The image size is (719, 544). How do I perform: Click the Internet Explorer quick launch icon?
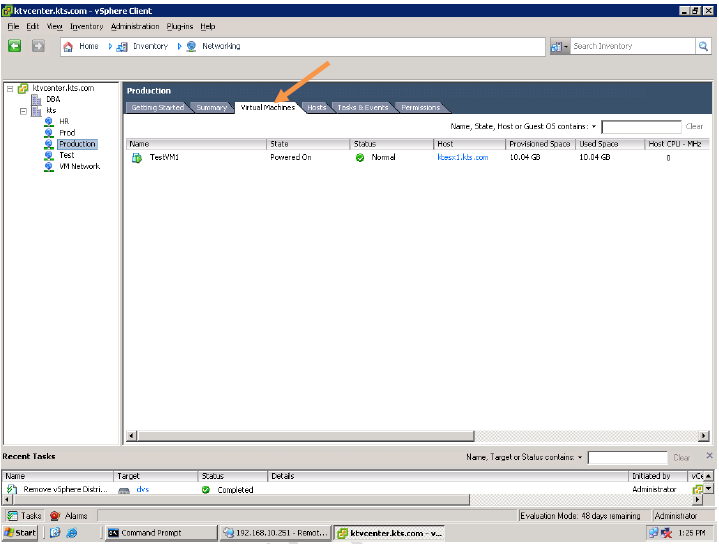tap(72, 533)
